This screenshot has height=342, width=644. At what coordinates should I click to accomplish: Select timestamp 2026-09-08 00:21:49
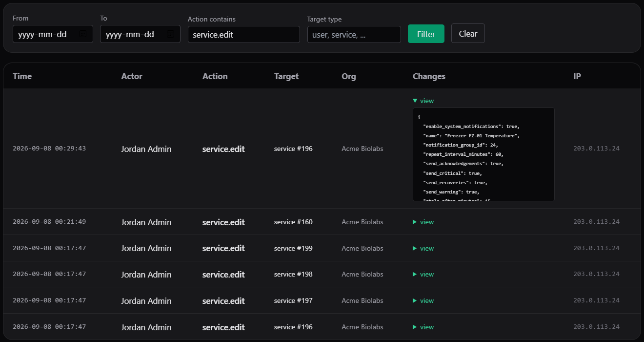pos(49,222)
